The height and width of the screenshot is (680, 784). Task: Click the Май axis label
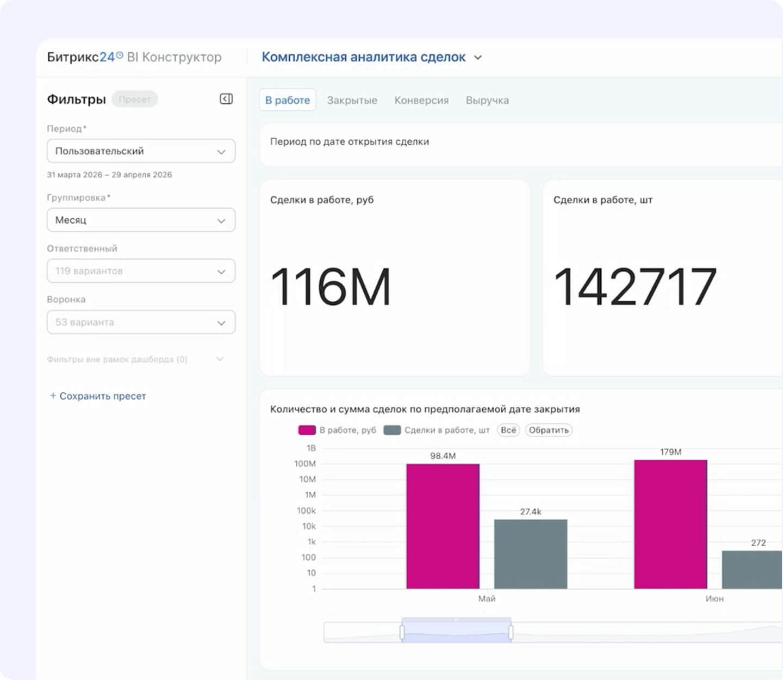click(x=487, y=598)
